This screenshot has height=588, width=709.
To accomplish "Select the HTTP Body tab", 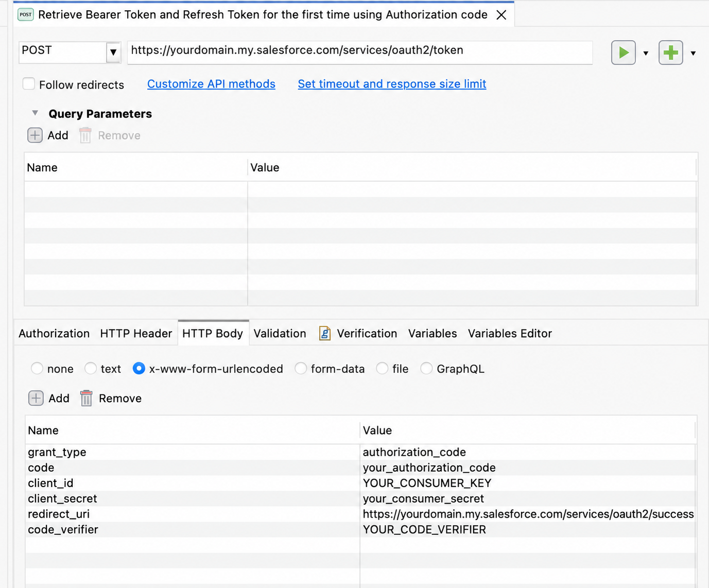I will (213, 333).
